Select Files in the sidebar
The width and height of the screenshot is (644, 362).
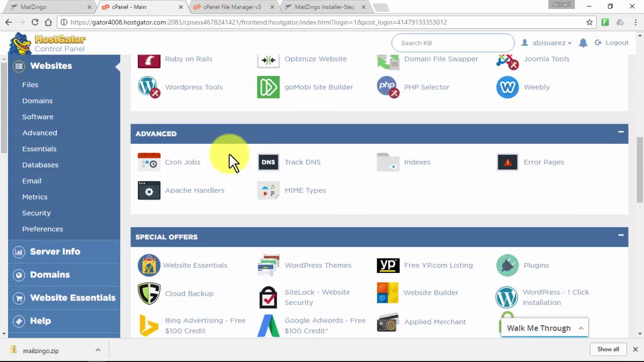30,84
